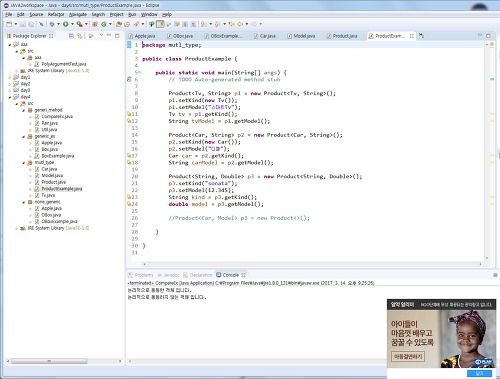
Task: Open the Source menu
Action: click(x=36, y=14)
